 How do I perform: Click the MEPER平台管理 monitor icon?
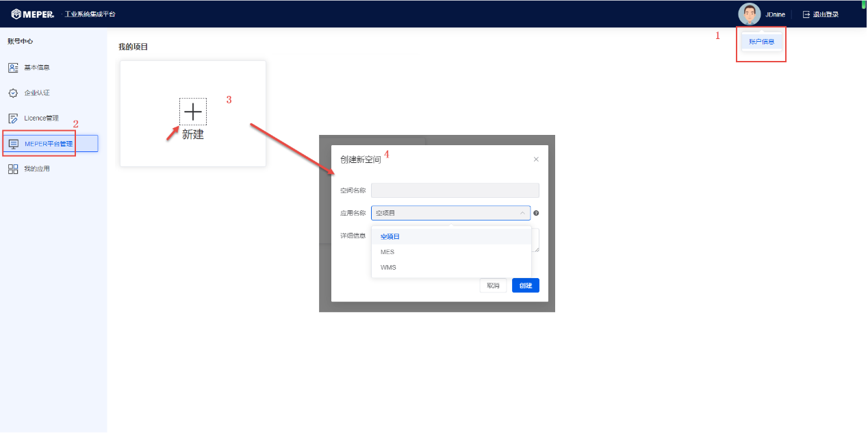tap(13, 144)
